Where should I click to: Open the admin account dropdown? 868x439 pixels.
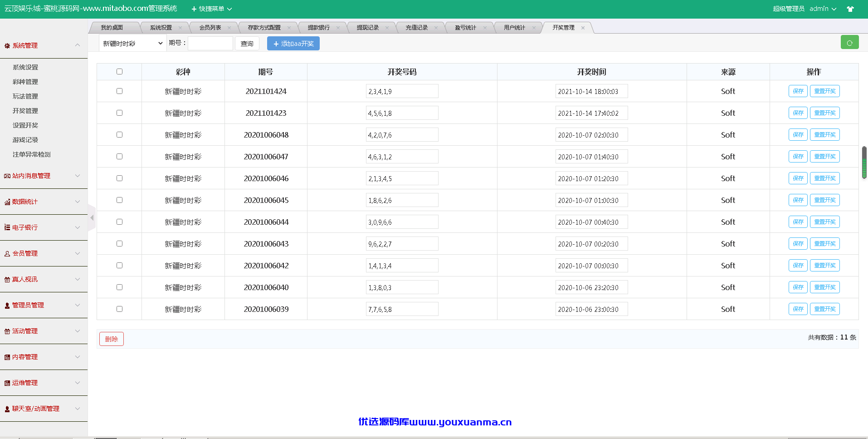[823, 9]
